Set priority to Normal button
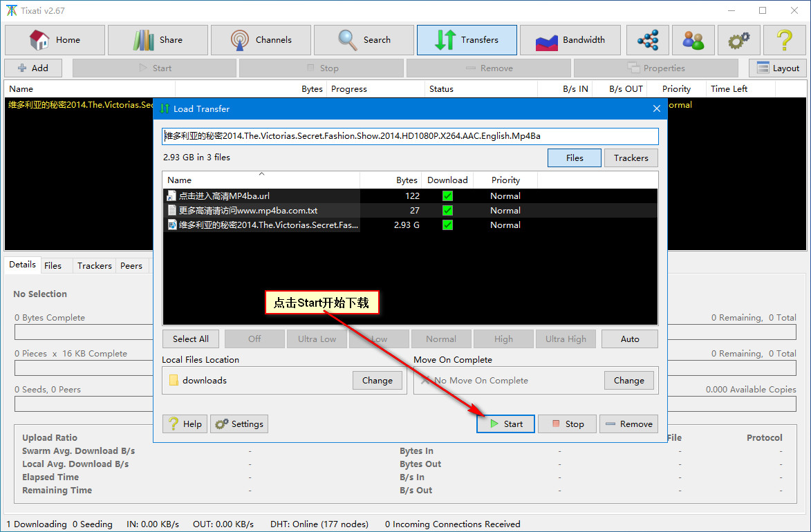 [441, 339]
